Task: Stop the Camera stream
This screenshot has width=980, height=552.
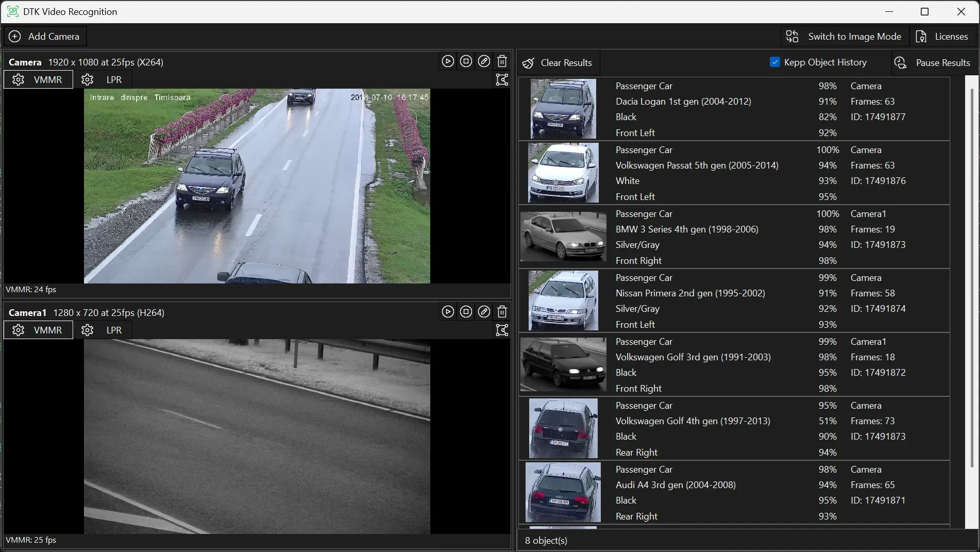Action: click(x=466, y=61)
